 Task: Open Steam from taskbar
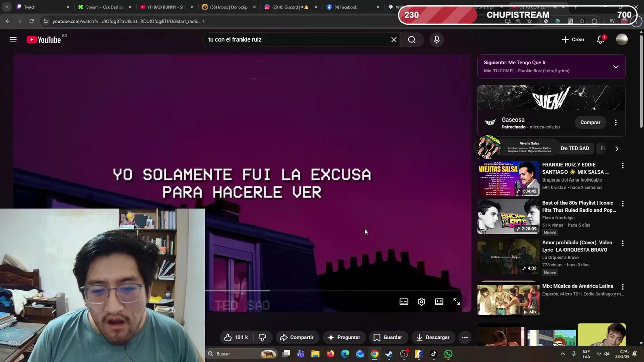click(x=389, y=354)
